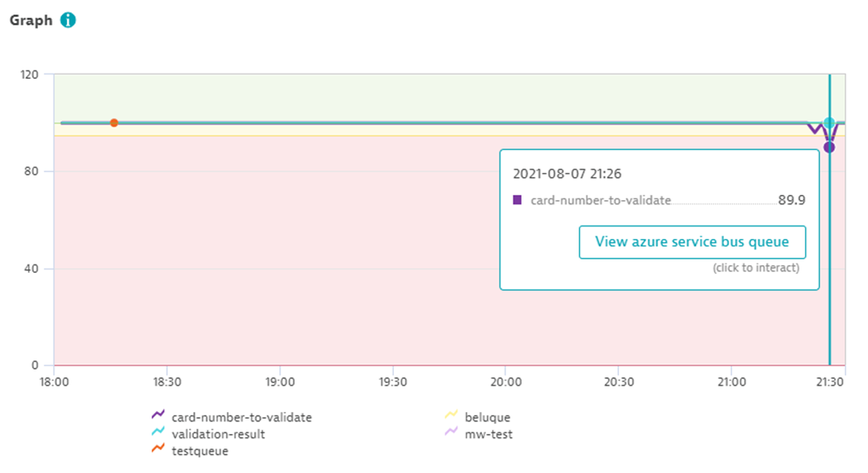Screen dimensions: 868x473
Task: Toggle beluque series label
Action: point(488,417)
